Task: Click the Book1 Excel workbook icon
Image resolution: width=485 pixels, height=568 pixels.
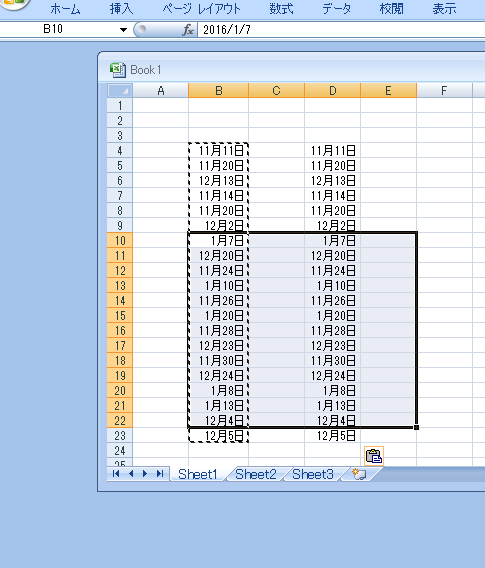Action: [x=118, y=70]
